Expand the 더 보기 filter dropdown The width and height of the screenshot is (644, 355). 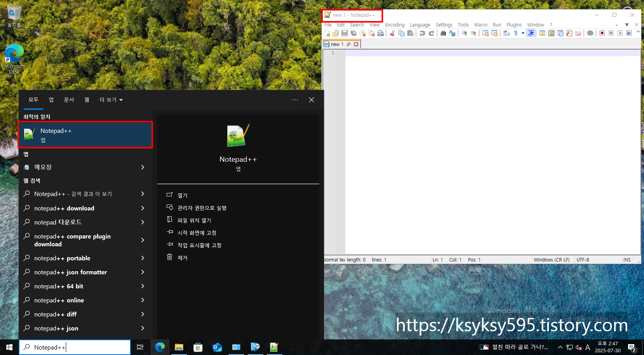(x=111, y=100)
